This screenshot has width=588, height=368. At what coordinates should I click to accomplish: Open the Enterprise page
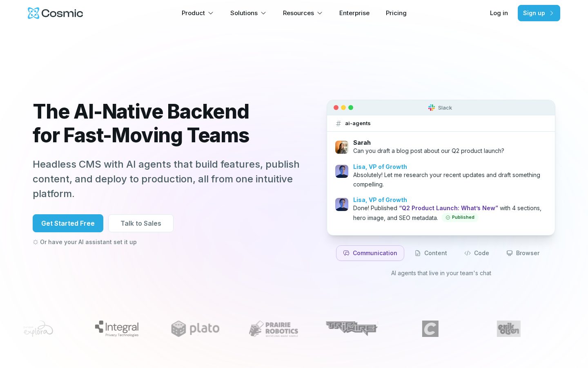coord(354,13)
